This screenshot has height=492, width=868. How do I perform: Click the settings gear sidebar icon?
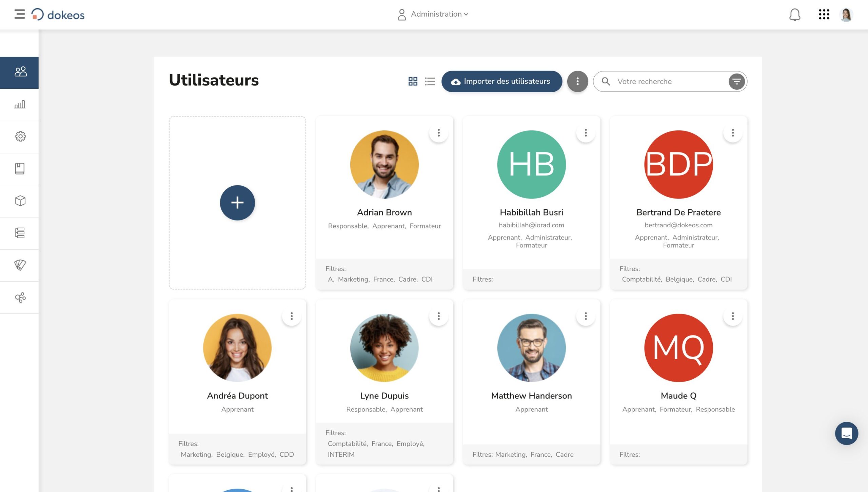[x=20, y=136]
